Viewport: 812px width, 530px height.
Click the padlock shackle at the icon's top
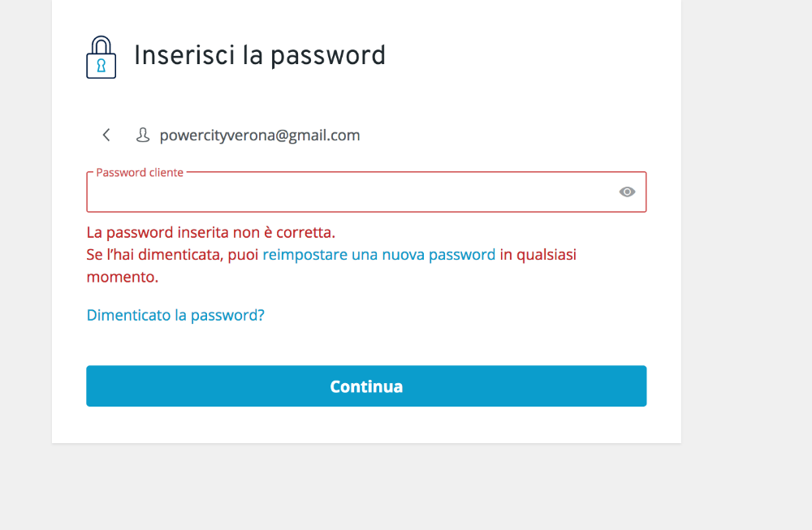tap(101, 44)
